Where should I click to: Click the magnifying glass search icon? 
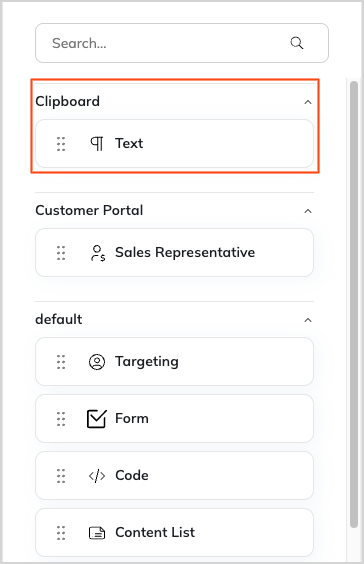coord(297,43)
